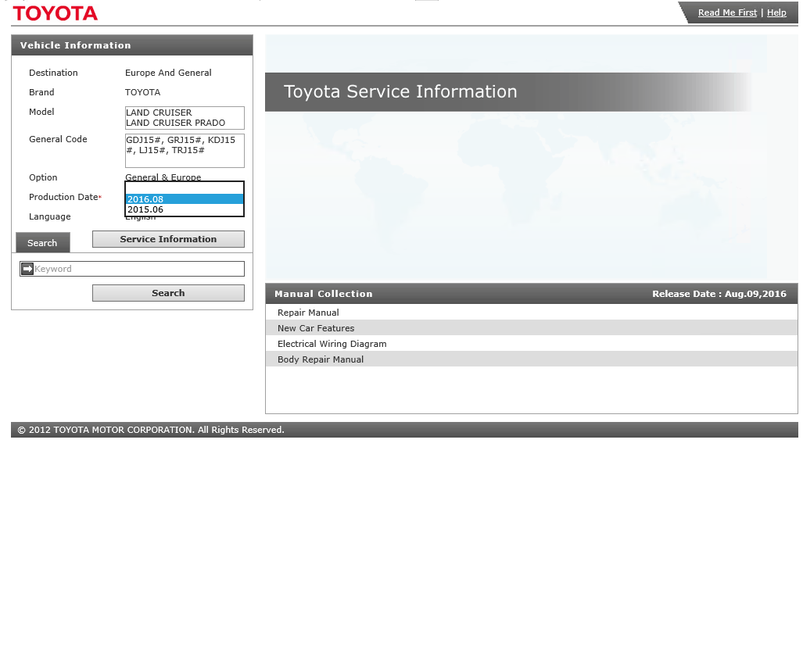Focus the Keyword input field
The height and width of the screenshot is (672, 803).
138,269
